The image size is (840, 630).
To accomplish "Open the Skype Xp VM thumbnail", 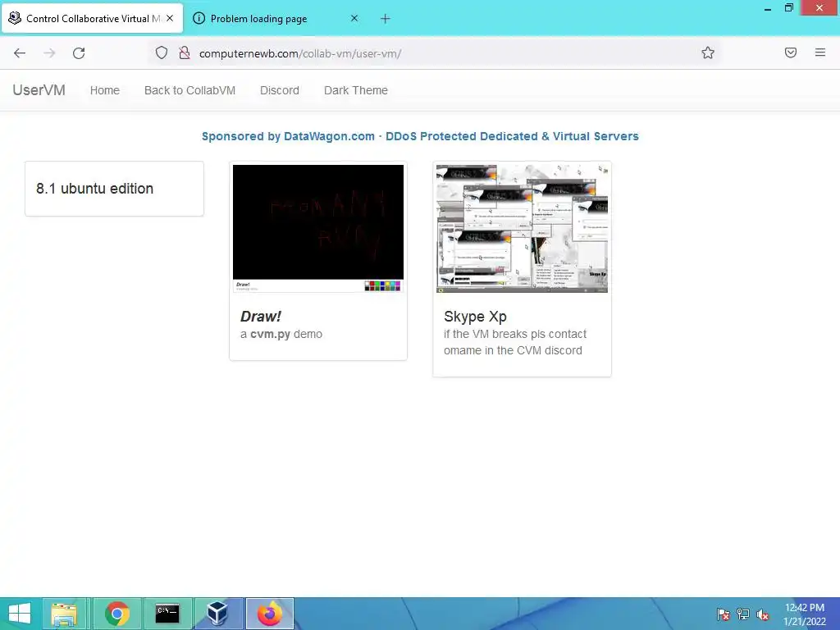I will tap(522, 228).
